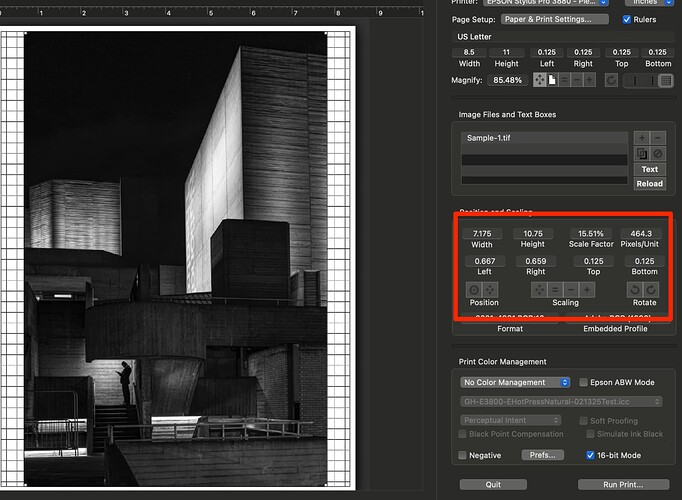Click the duplicate image icon beside file list

click(x=642, y=153)
